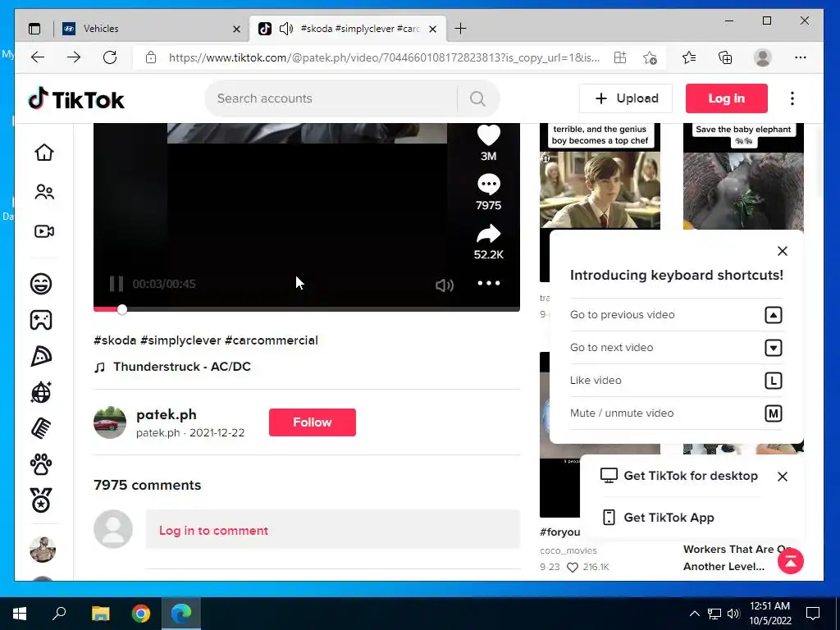Open File Explorer from the taskbar
The height and width of the screenshot is (630, 840).
(x=100, y=613)
